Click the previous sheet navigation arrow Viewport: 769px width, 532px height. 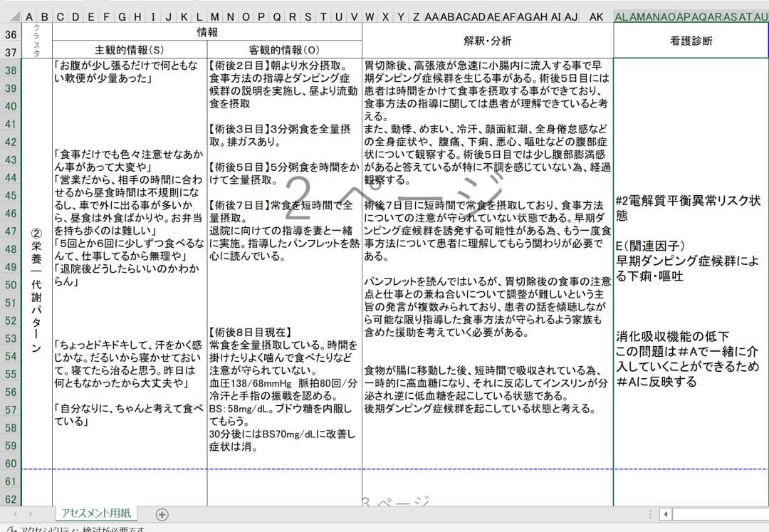click(x=15, y=514)
